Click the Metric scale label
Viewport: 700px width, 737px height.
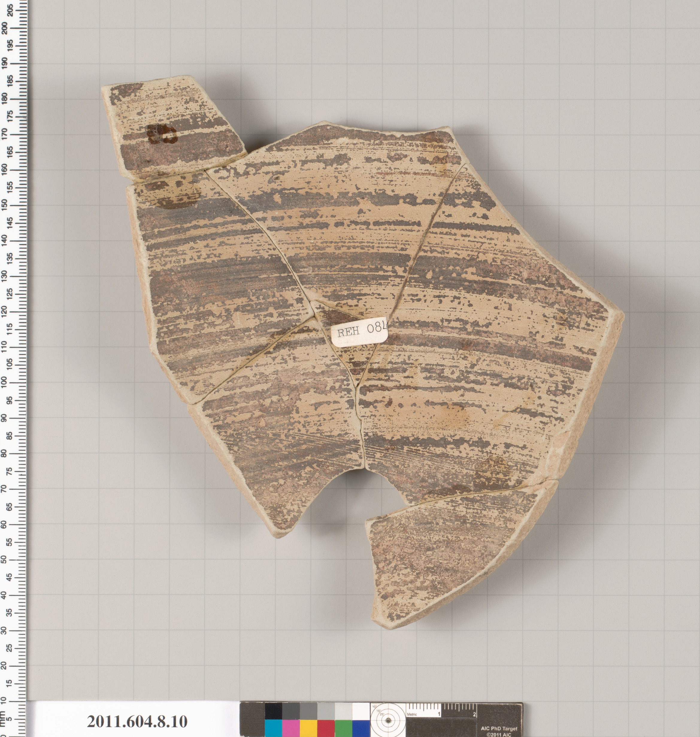(412, 715)
